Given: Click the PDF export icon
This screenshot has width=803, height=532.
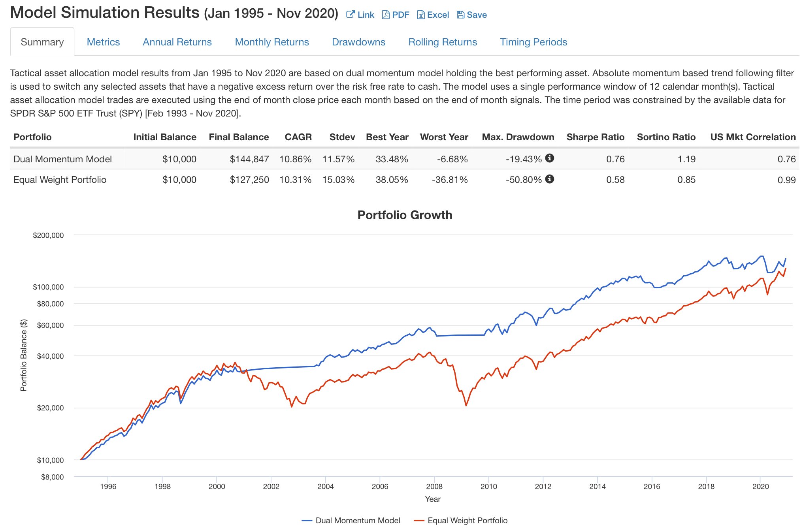Looking at the screenshot, I should click(x=386, y=15).
